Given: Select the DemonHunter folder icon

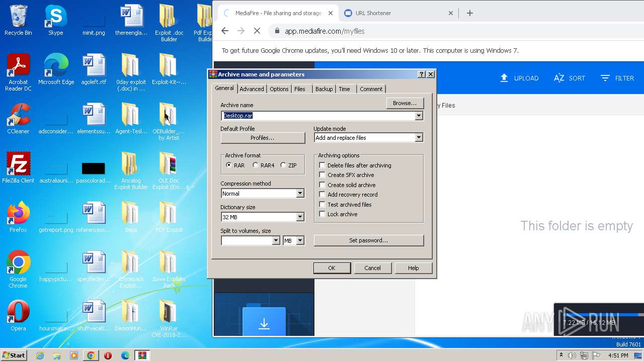Looking at the screenshot, I should click(131, 316).
